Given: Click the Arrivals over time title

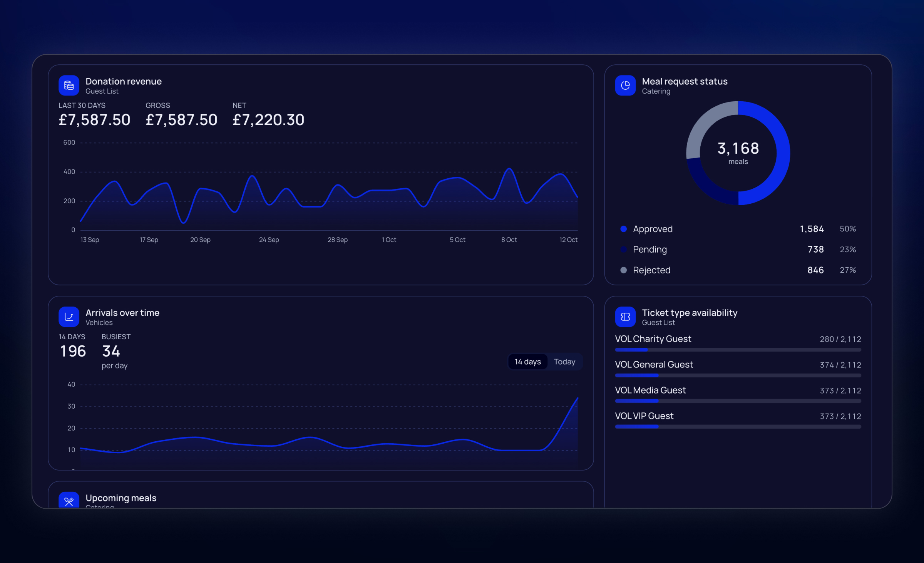Looking at the screenshot, I should point(122,313).
